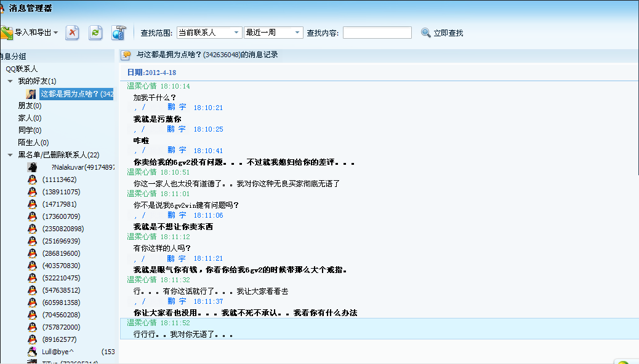Select the message 我就是污蔑你
This screenshot has height=364, width=639.
coord(158,119)
